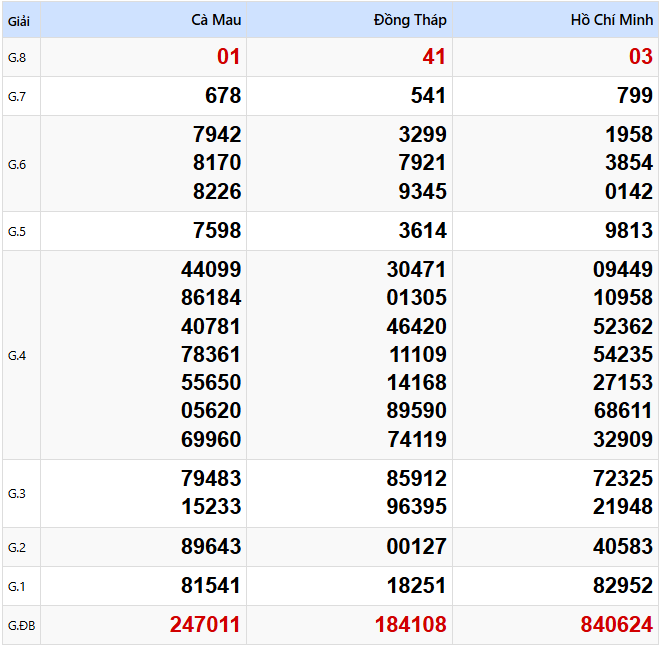Click the G.4 number 09449
The width and height of the screenshot is (661, 647).
(x=623, y=269)
